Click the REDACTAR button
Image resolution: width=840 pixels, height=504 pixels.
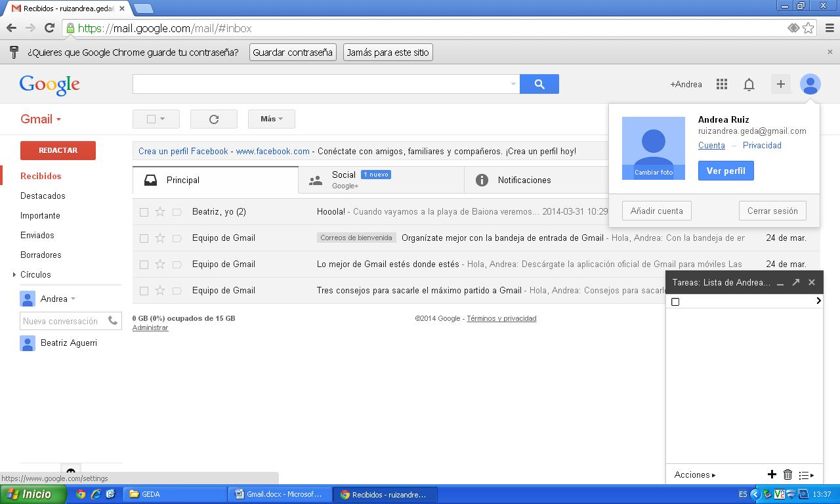click(x=58, y=150)
